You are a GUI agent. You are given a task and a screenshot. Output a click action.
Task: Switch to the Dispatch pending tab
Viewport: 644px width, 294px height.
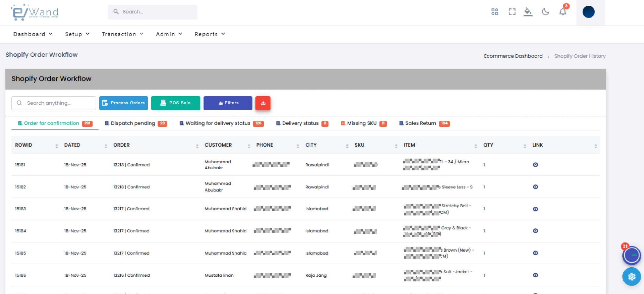pos(133,123)
